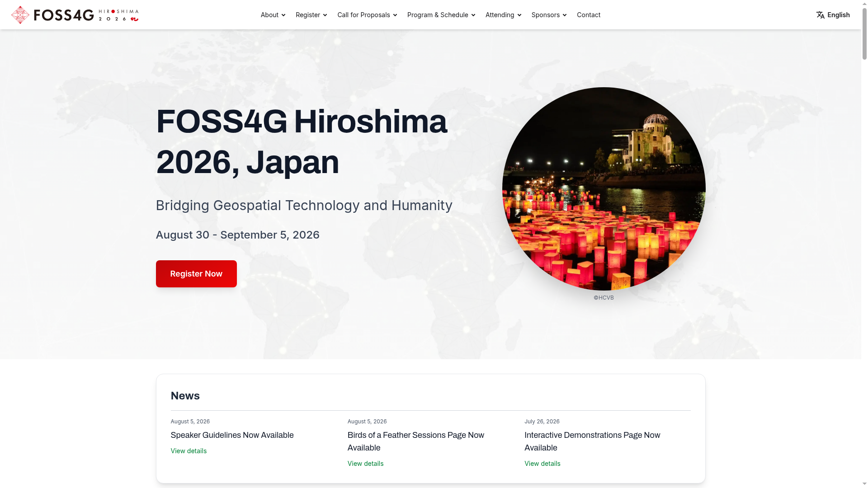Image resolution: width=868 pixels, height=488 pixels.
Task: Open the Program & Schedule menu
Action: point(441,15)
